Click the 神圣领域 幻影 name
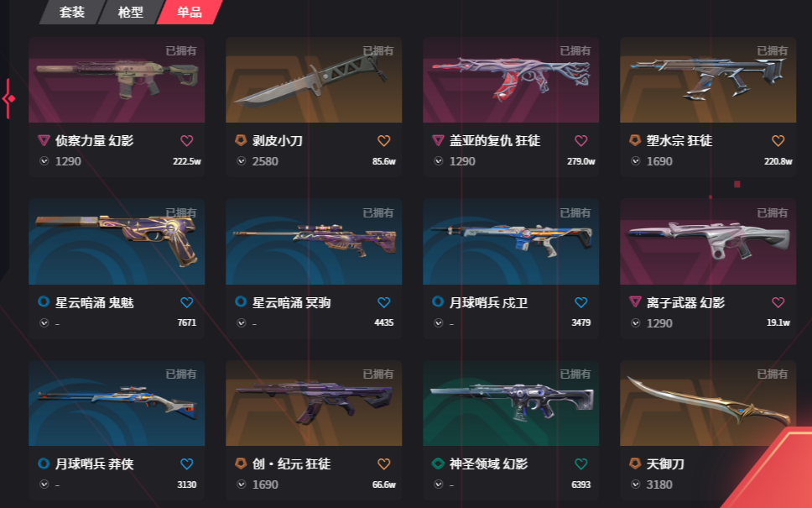Image resolution: width=812 pixels, height=508 pixels. click(x=488, y=464)
